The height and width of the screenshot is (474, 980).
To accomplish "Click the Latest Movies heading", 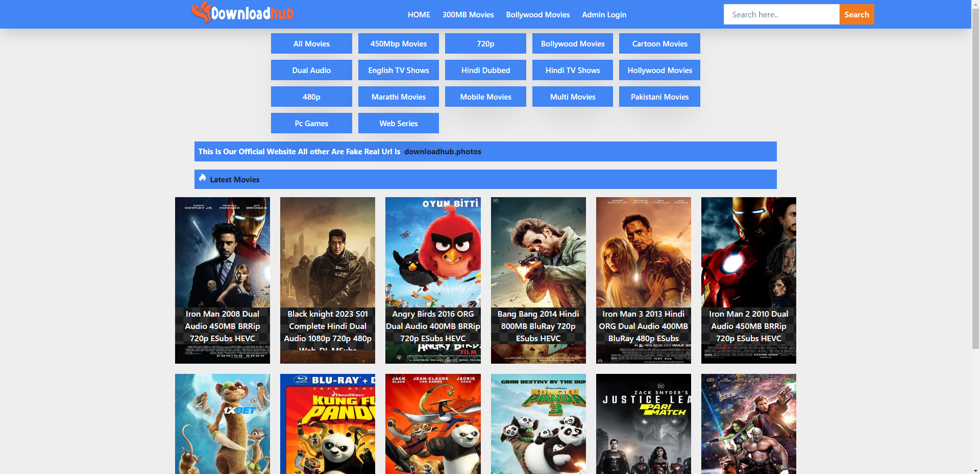I will [x=235, y=180].
